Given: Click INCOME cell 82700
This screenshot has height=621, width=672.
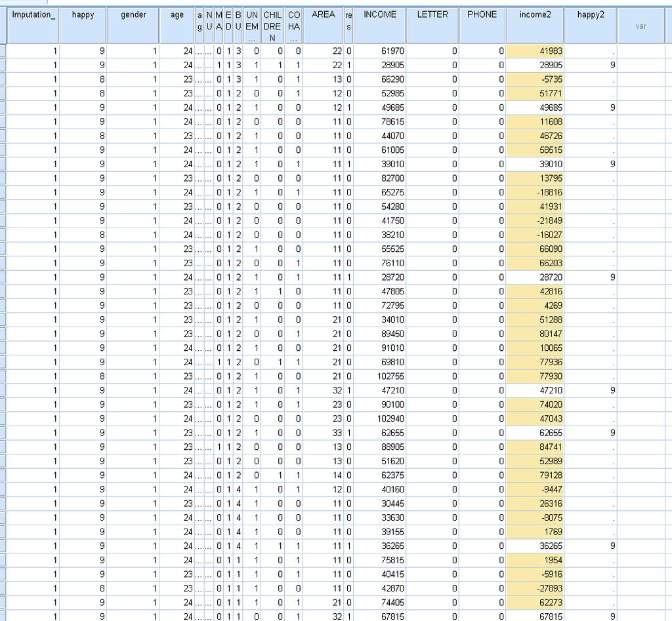Looking at the screenshot, I should [x=380, y=178].
